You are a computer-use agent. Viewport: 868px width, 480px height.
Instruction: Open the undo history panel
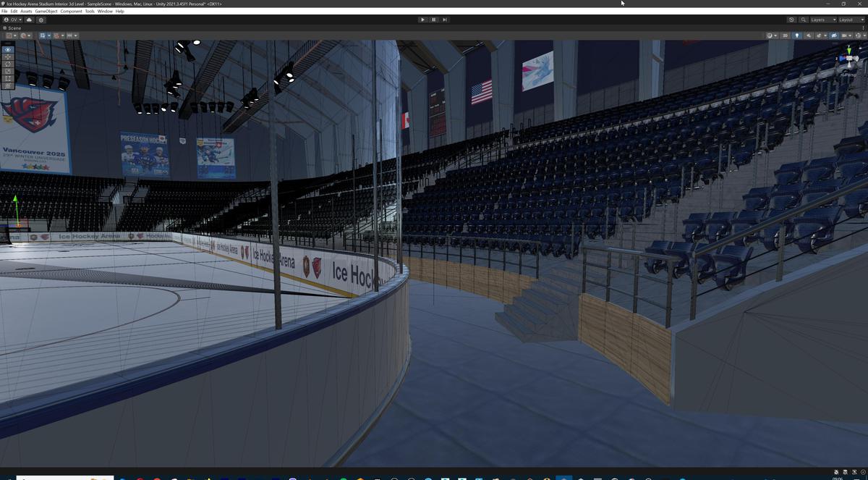(x=791, y=20)
